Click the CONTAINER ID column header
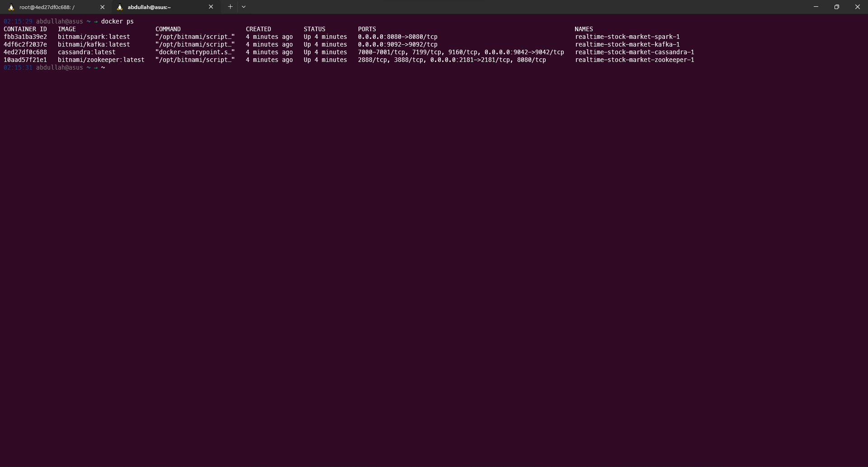The image size is (868, 467). pyautogui.click(x=25, y=29)
